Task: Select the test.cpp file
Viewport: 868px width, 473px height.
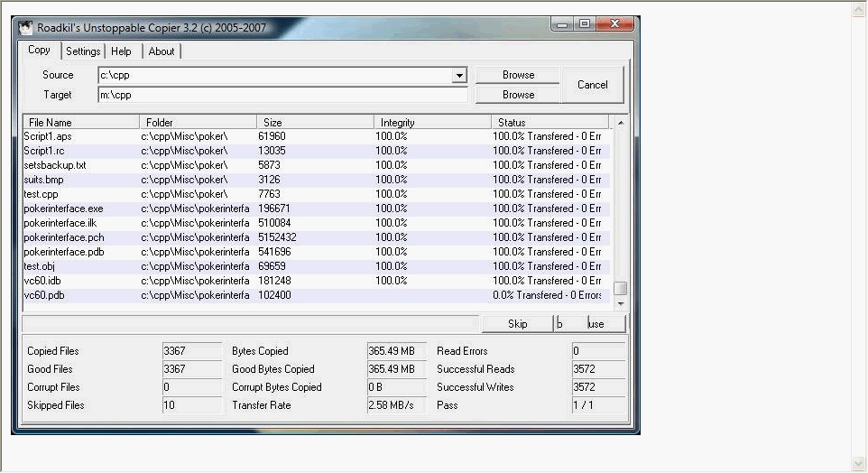Action: click(x=317, y=194)
